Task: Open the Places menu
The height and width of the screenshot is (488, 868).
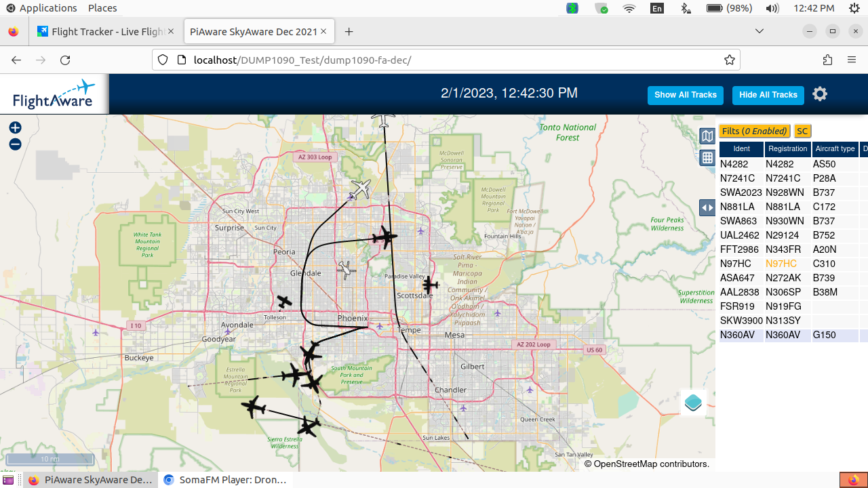Action: tap(102, 8)
